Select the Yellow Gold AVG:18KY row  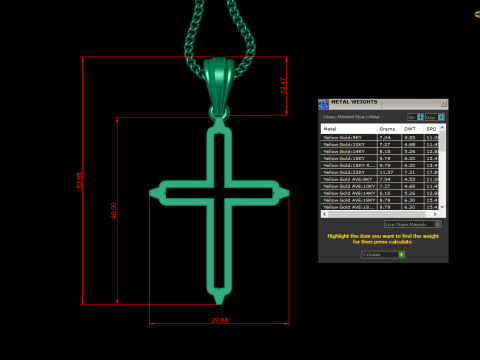click(x=380, y=200)
